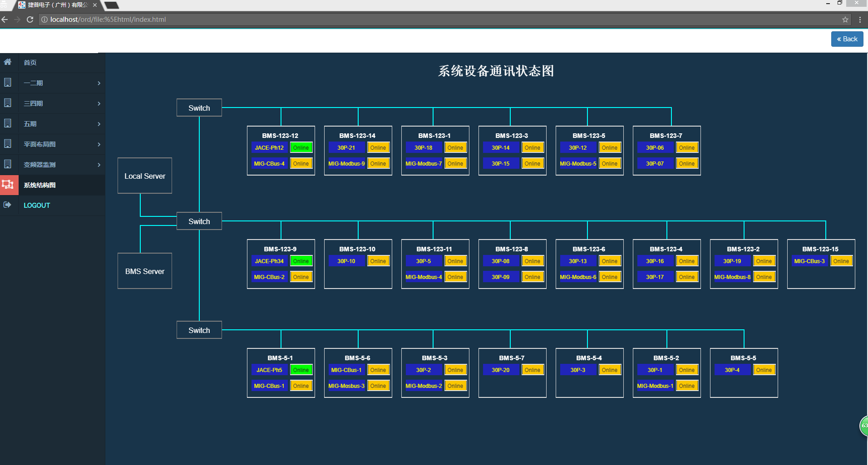Expand the 五期 menu chevron
This screenshot has width=868, height=465.
click(99, 124)
